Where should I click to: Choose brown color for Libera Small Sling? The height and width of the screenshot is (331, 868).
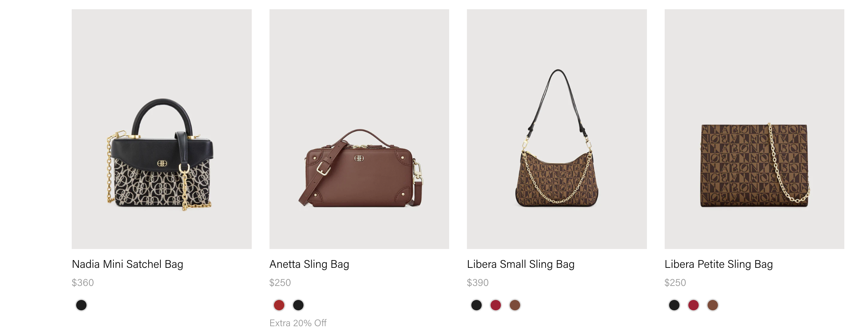[515, 305]
